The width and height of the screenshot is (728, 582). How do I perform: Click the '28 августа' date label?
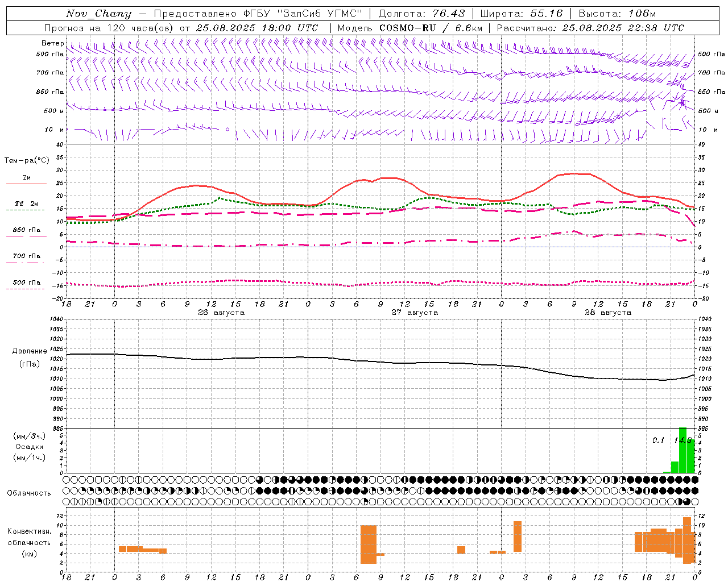(608, 313)
